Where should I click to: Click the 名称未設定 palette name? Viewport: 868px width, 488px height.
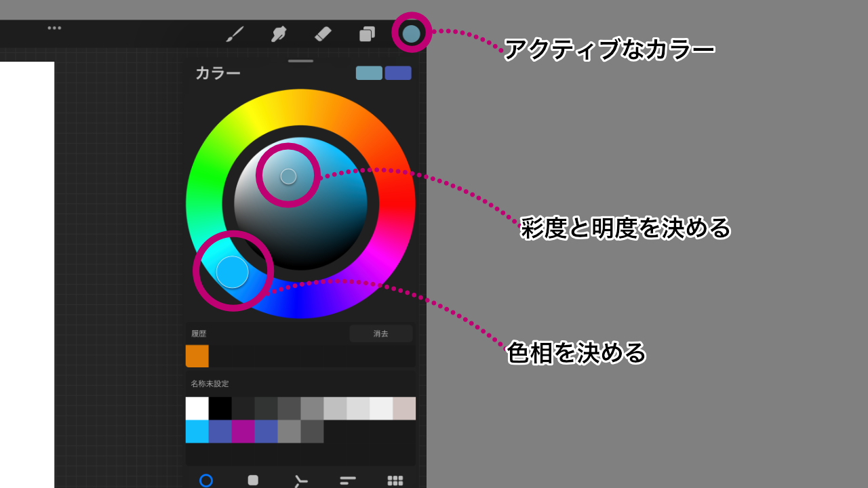coord(210,384)
